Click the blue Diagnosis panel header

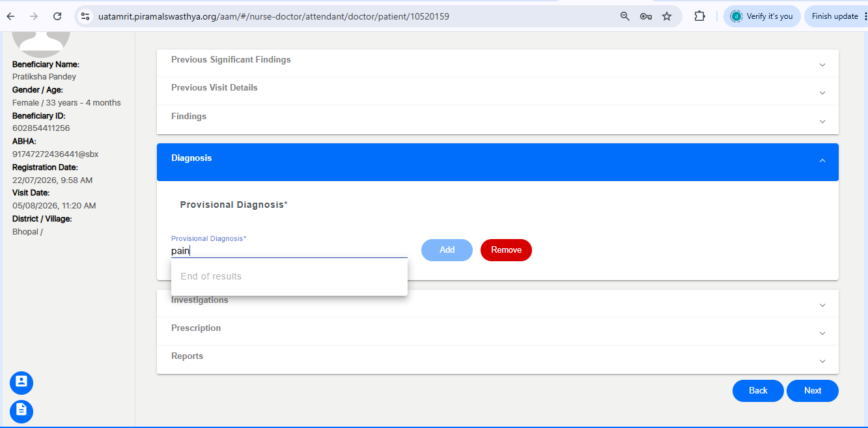click(x=497, y=162)
